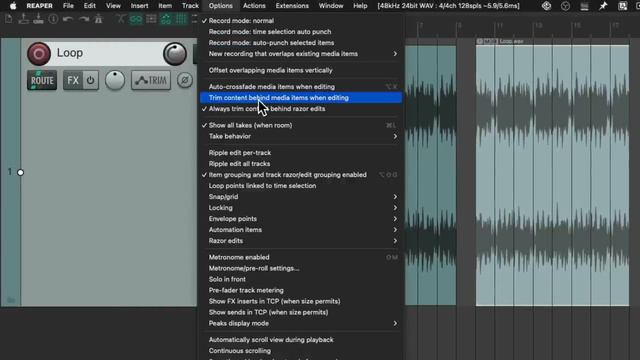This screenshot has height=360, width=640.
Task: Open the Item menu
Action: pos(165,6)
